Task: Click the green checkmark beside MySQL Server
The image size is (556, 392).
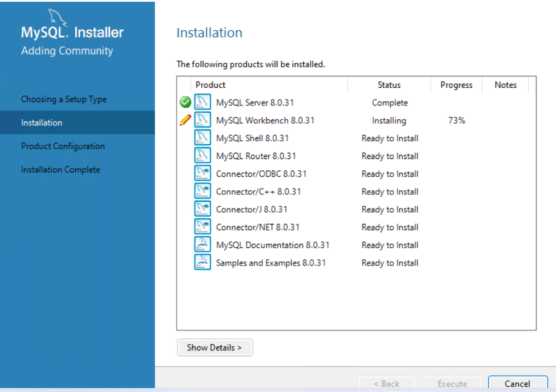Action: pos(185,103)
